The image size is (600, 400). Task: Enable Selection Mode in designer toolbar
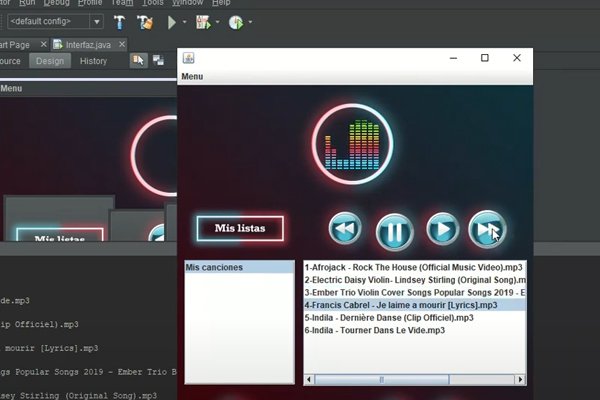(x=136, y=61)
